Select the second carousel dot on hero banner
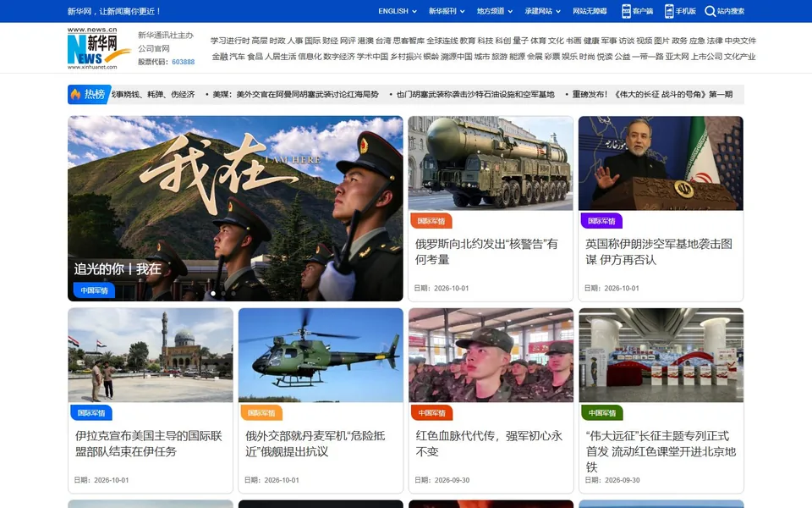The height and width of the screenshot is (508, 812). click(x=223, y=294)
